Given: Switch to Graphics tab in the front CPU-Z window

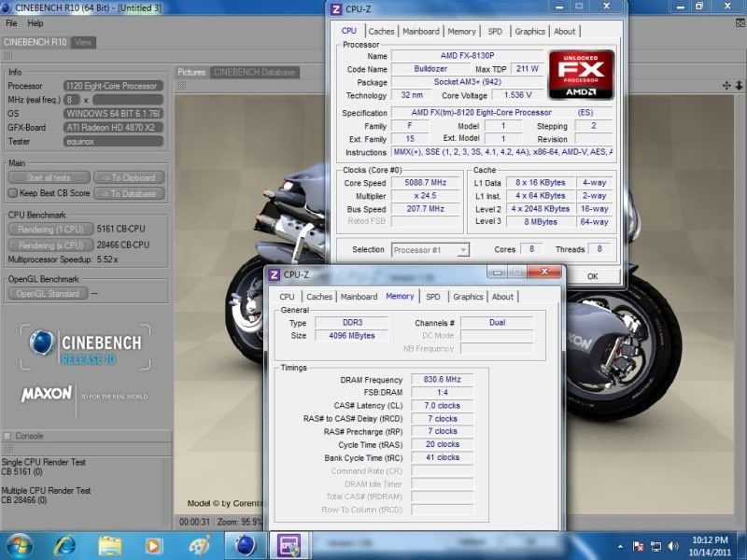Looking at the screenshot, I should 468,297.
